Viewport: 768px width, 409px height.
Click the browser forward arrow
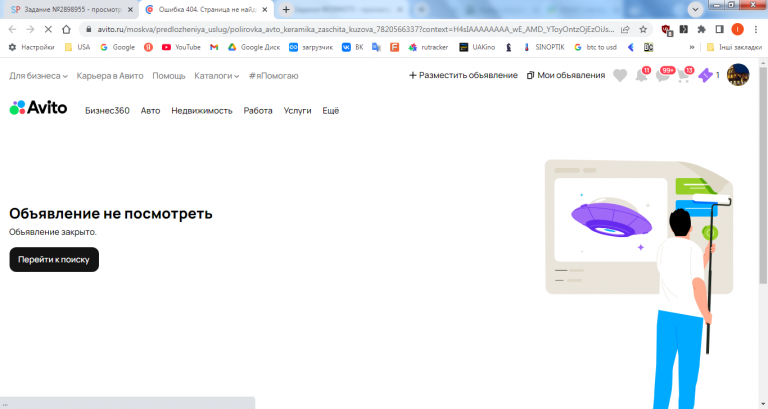30,29
